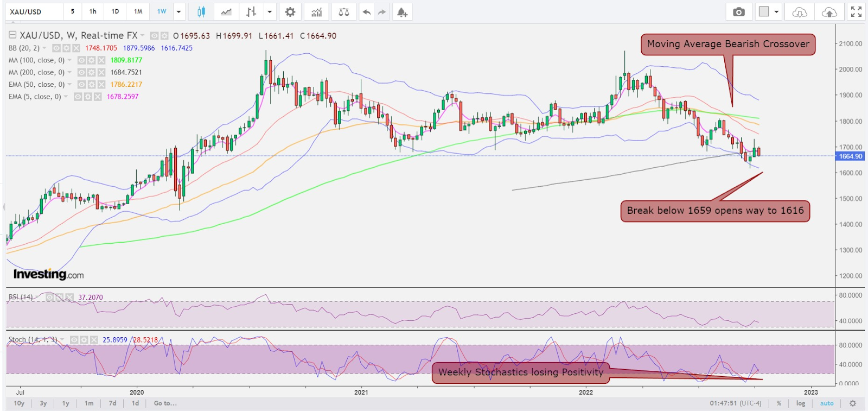Toggle percent scale mode

click(x=779, y=403)
